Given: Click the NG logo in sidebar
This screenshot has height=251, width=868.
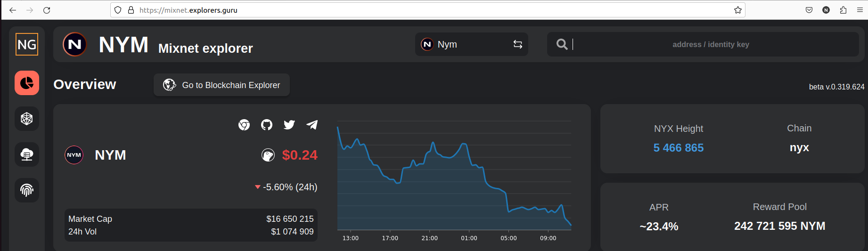Looking at the screenshot, I should coord(27,44).
